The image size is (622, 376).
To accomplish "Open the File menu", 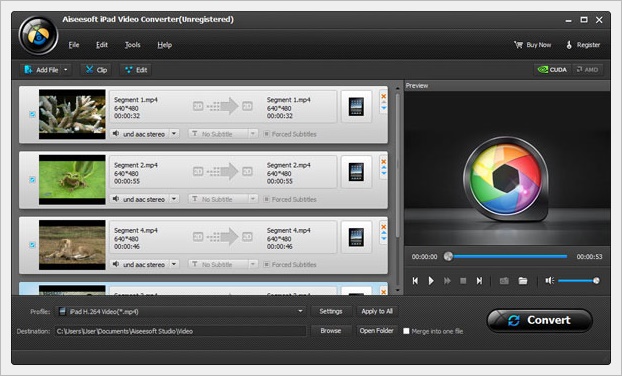I will click(x=74, y=45).
